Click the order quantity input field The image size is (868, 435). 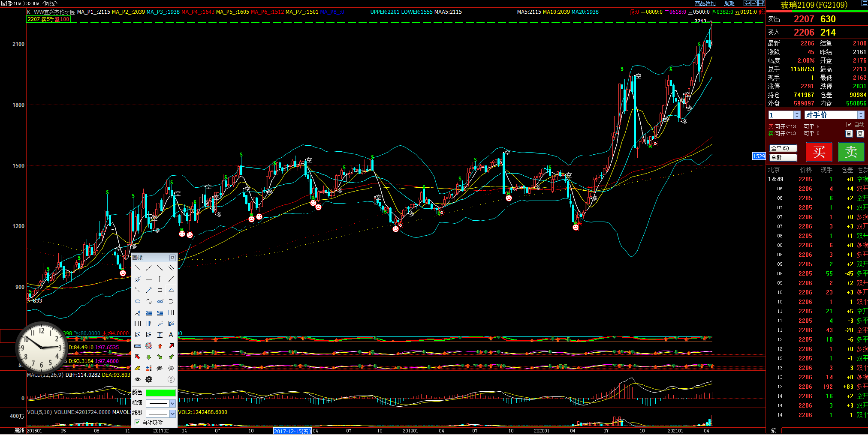[x=781, y=115]
